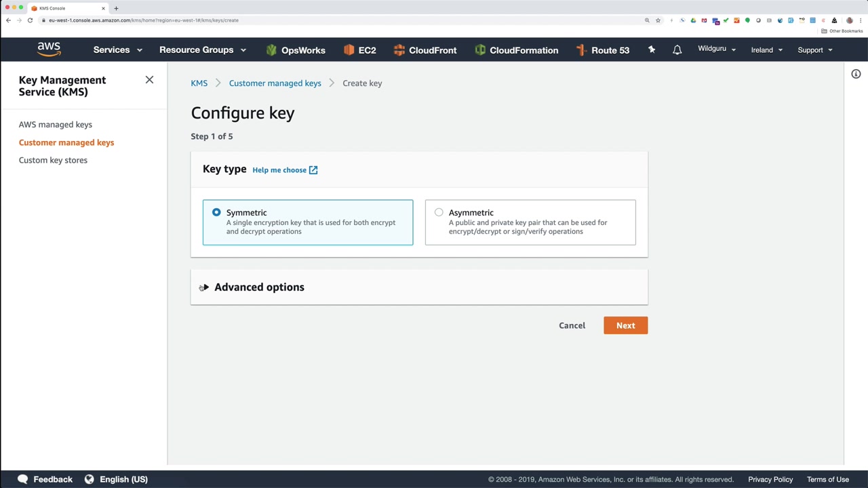Viewport: 868px width, 488px height.
Task: Open OpsWorks via its green icon
Action: (272, 50)
